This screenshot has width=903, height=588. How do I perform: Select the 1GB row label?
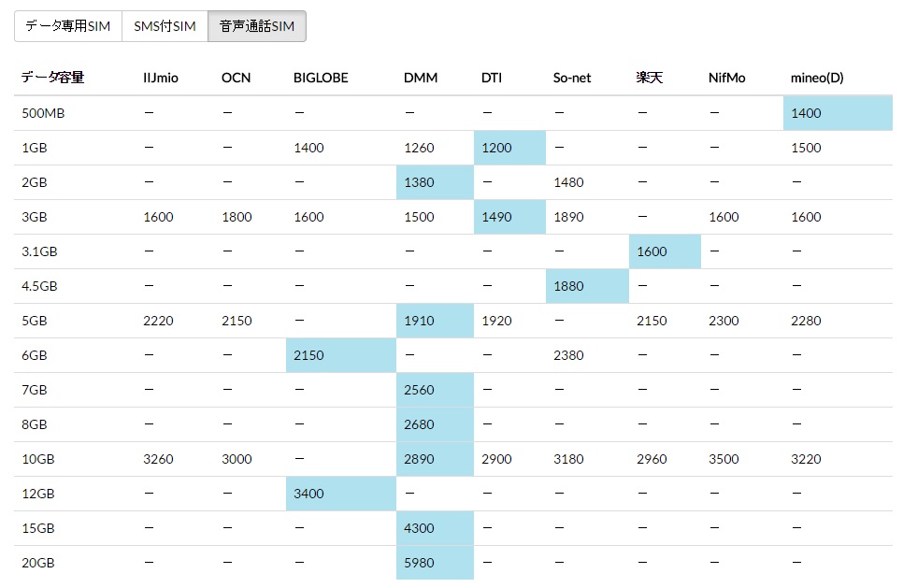coord(35,148)
